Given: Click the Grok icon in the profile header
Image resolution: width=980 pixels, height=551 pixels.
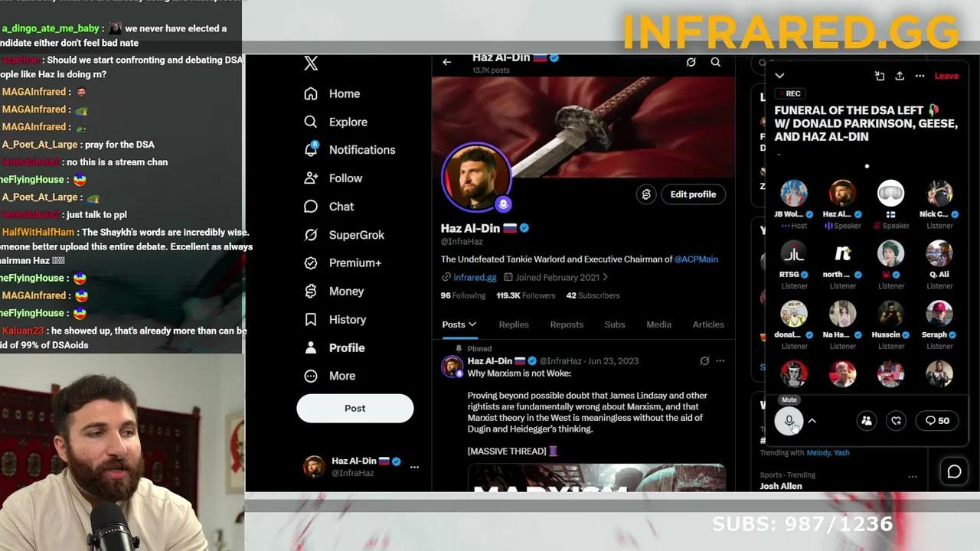Looking at the screenshot, I should (691, 62).
